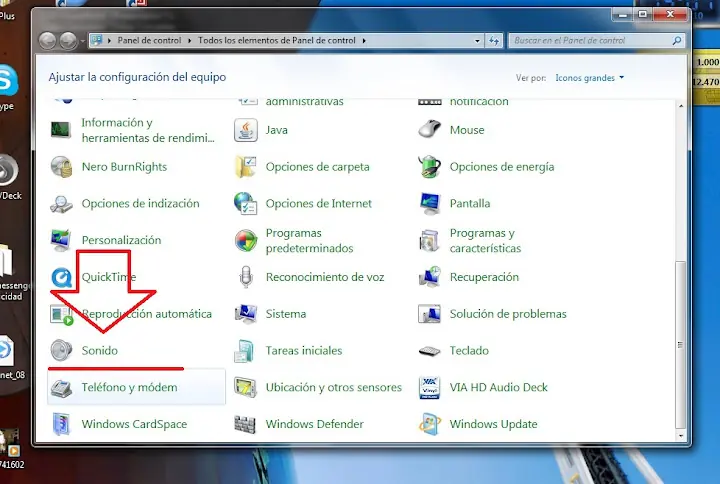Click the vertical scrollbar thumb
The width and height of the screenshot is (720, 484).
(681, 344)
